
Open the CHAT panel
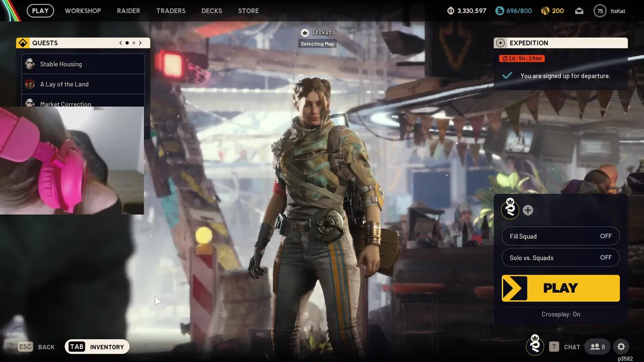pyautogui.click(x=572, y=347)
